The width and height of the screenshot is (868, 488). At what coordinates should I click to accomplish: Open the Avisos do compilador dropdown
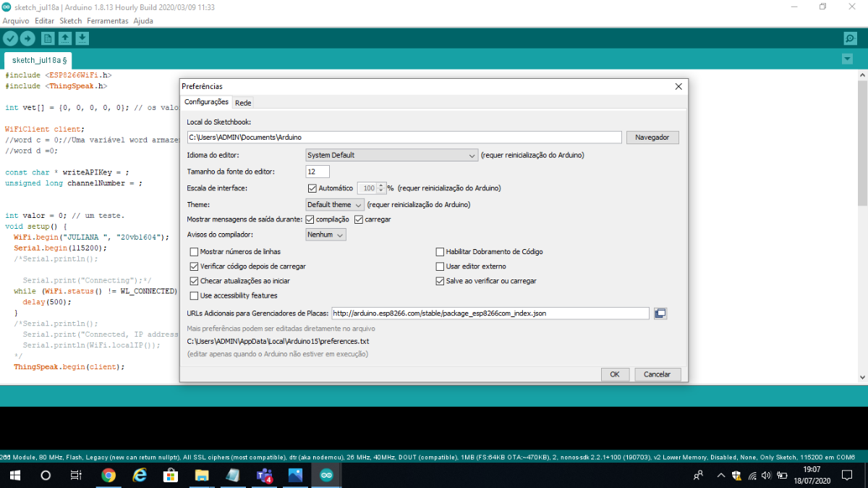325,235
